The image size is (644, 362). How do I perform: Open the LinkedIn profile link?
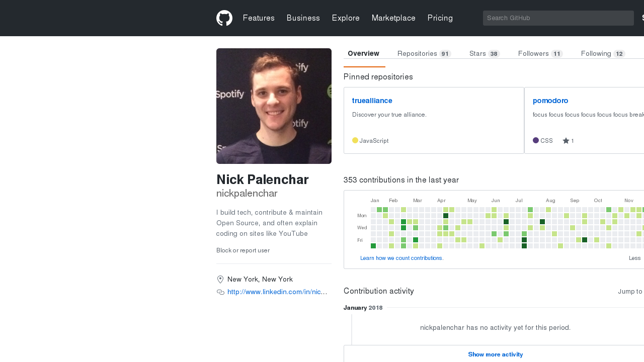[x=277, y=292]
